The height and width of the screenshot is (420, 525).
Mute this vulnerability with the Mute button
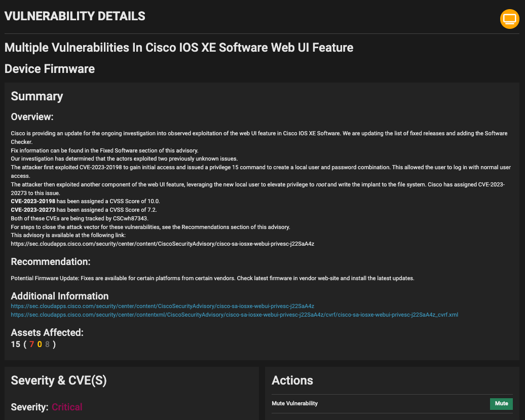[501, 404]
